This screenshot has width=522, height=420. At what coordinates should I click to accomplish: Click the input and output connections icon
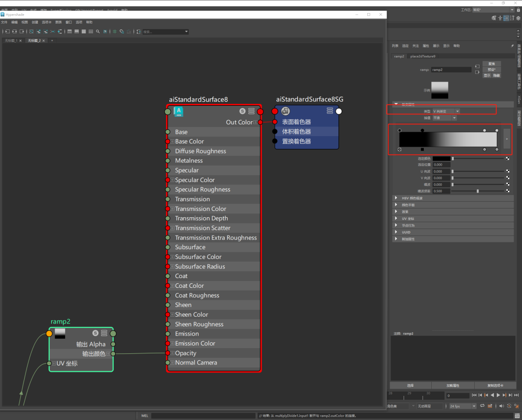14,31
